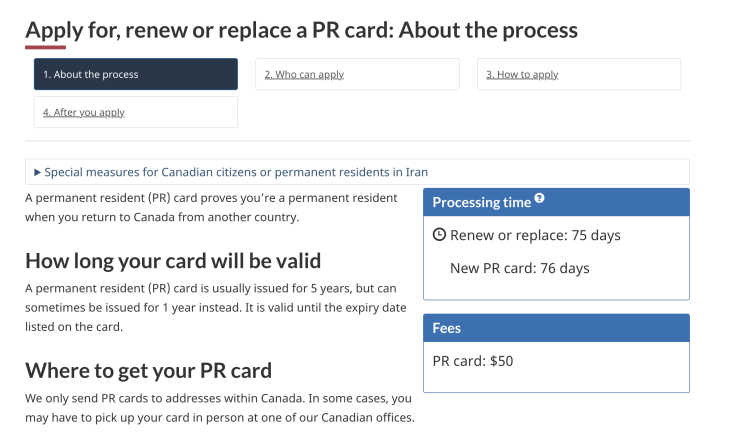Switch to the "4. After you apply" tab
The image size is (743, 440).
point(84,112)
